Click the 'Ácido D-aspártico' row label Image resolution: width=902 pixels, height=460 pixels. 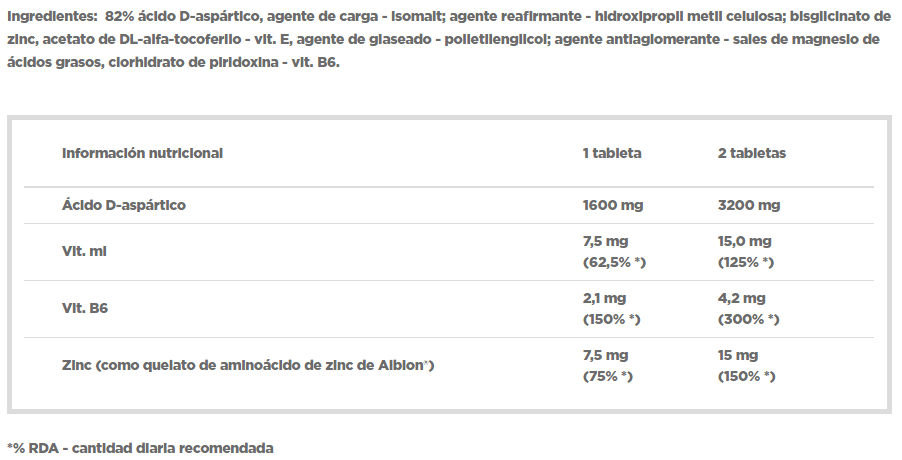pyautogui.click(x=124, y=205)
